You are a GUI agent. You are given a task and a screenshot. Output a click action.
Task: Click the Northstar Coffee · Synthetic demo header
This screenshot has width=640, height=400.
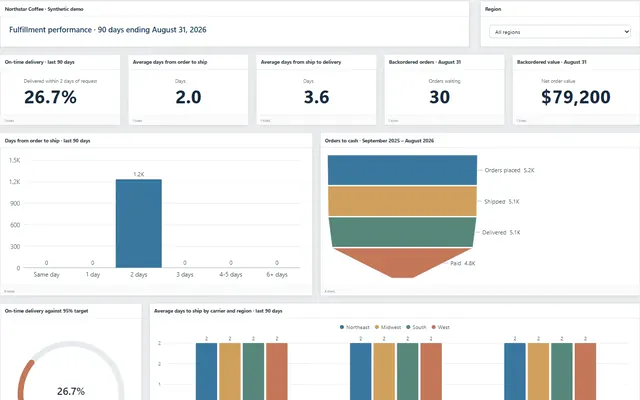(x=44, y=9)
